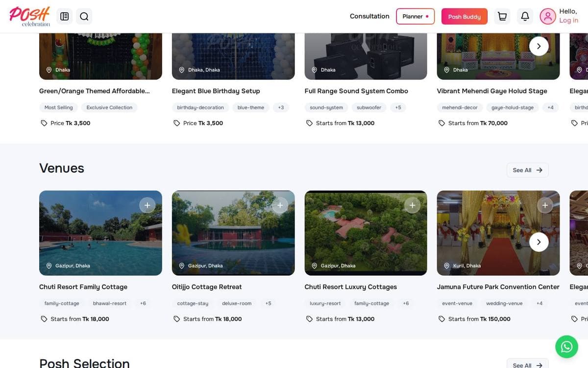Add Oitijjo Cottage Retreat with plus icon
This screenshot has height=368, width=588.
(x=280, y=205)
